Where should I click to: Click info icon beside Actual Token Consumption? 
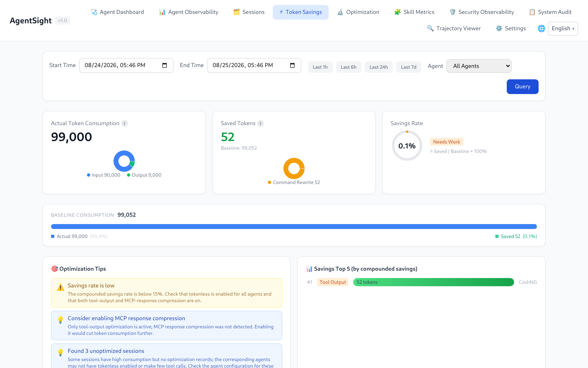pos(124,123)
